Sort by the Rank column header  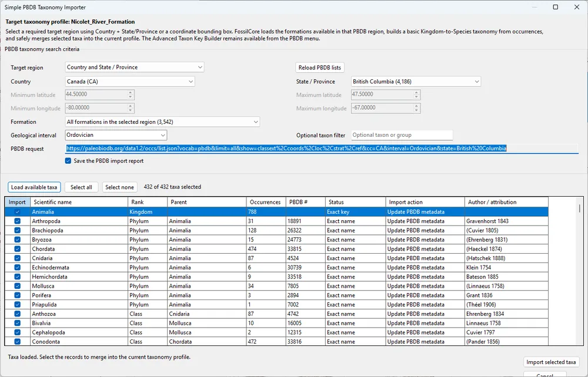tap(148, 202)
